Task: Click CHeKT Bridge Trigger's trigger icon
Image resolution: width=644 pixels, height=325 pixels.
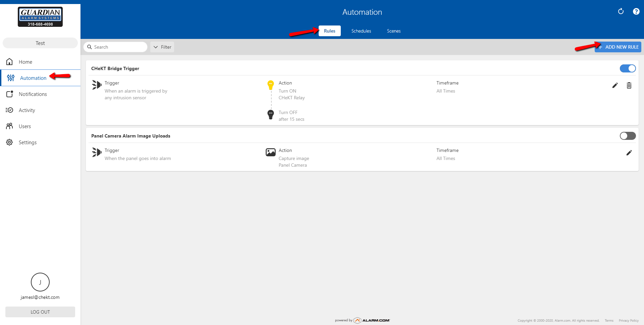Action: coord(97,85)
